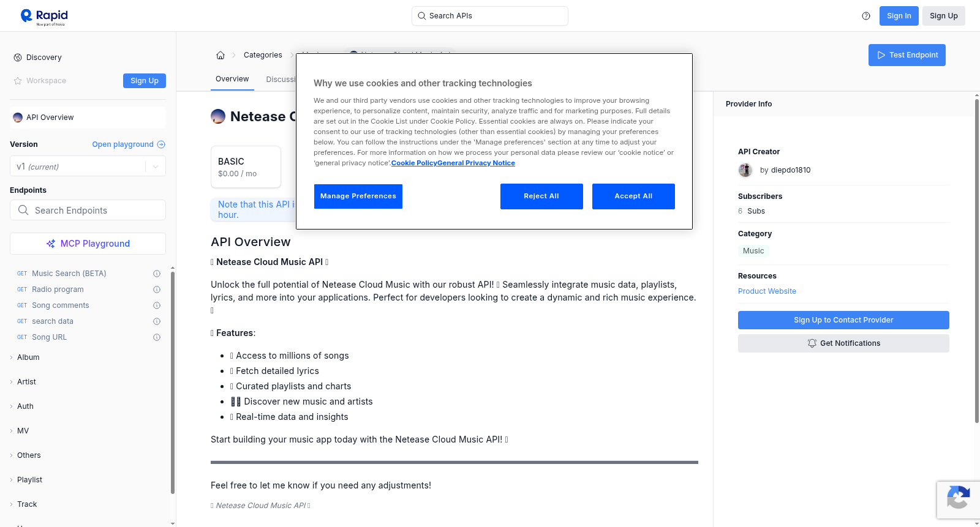Click the info icon for Music Search (BETA)

157,274
